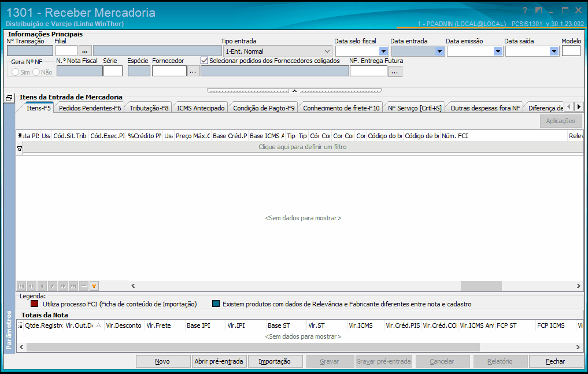
Task: Open Filial lookup ellipsis button
Action: point(85,51)
